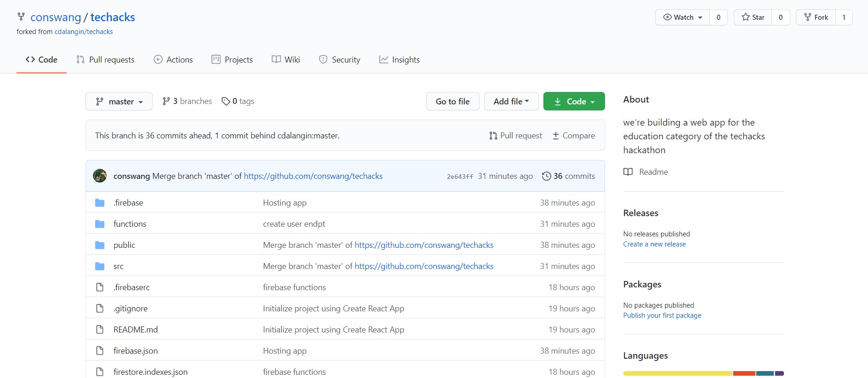This screenshot has height=378, width=868.
Task: Click Publish your first package link
Action: [x=662, y=315]
